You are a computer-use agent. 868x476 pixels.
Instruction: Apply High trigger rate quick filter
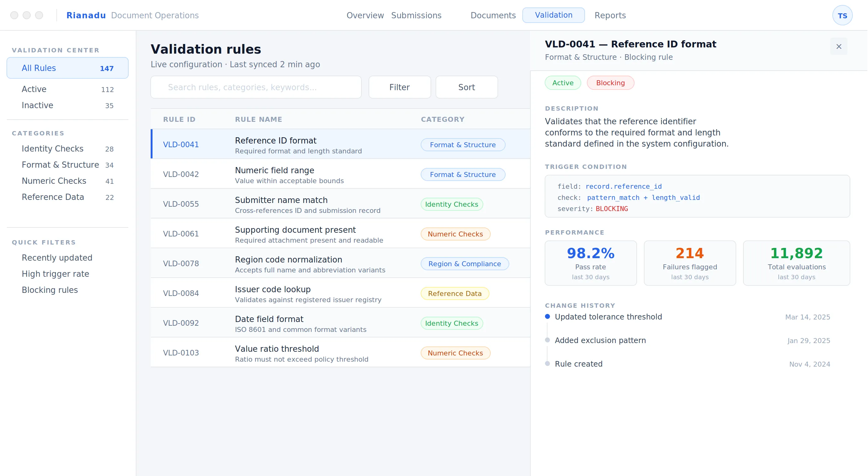click(x=55, y=274)
